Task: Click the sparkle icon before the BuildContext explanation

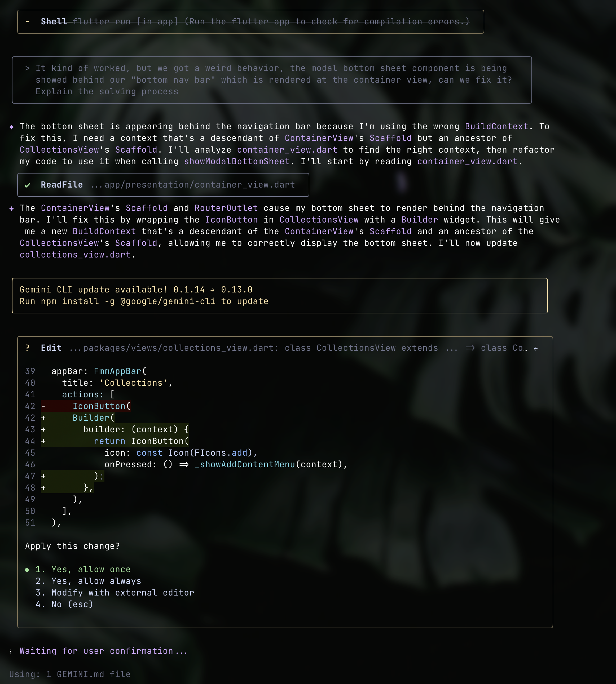Action: 11,127
